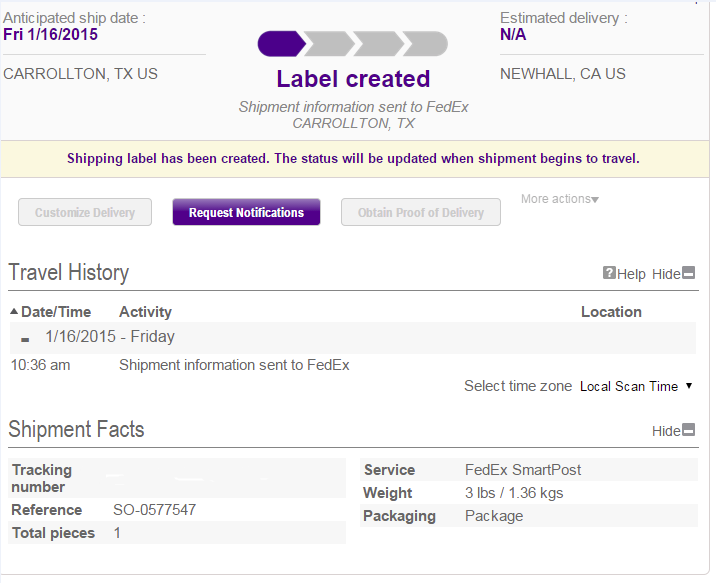Viewport: 716px width, 583px height.
Task: Click the Customize Delivery button
Action: click(84, 212)
